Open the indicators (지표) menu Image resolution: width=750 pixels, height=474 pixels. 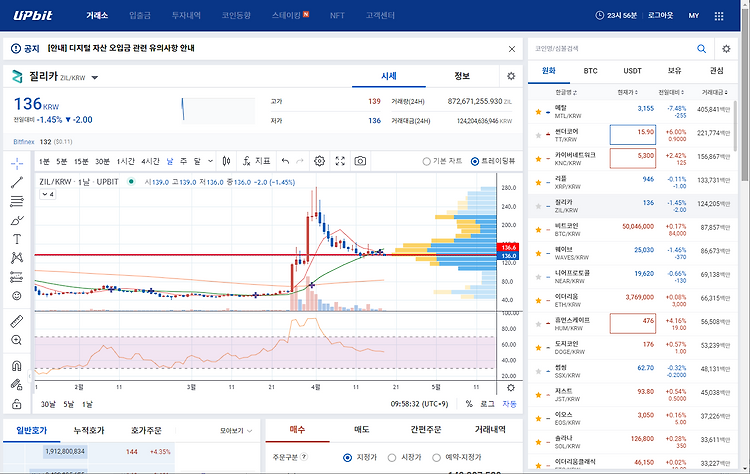click(256, 161)
